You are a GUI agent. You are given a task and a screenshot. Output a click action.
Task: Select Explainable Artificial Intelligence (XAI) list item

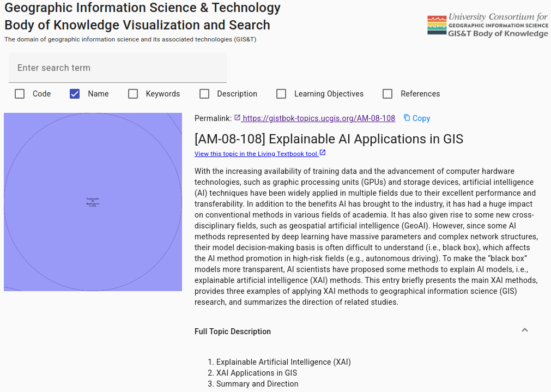(x=283, y=362)
